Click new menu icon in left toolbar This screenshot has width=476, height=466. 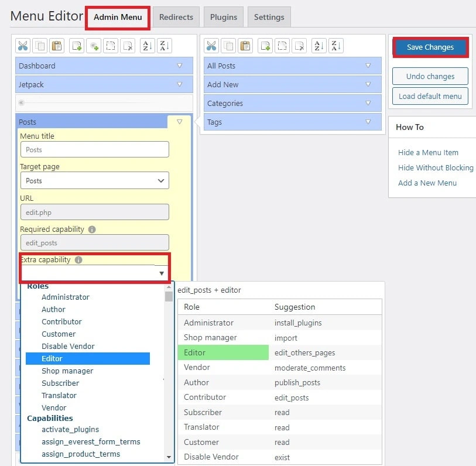pyautogui.click(x=76, y=46)
